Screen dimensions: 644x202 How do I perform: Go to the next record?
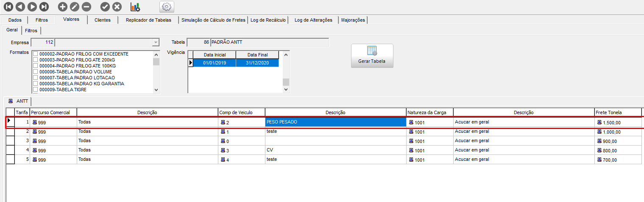(x=32, y=7)
